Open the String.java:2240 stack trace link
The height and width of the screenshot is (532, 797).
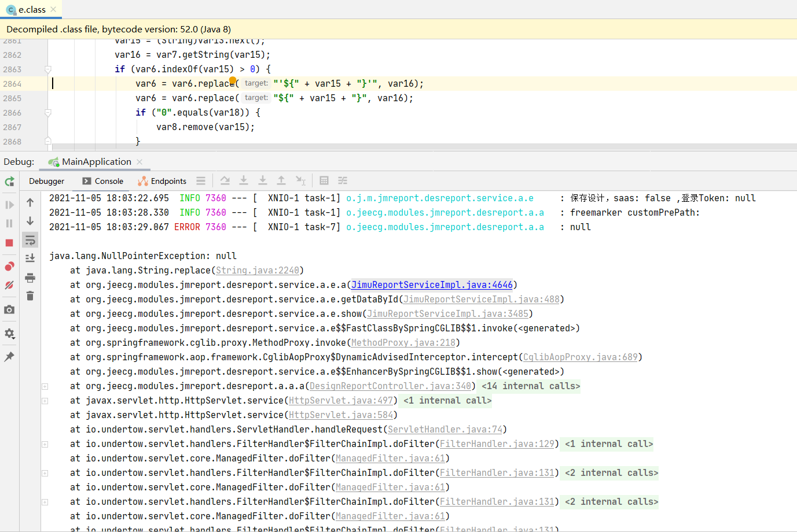[x=258, y=270]
